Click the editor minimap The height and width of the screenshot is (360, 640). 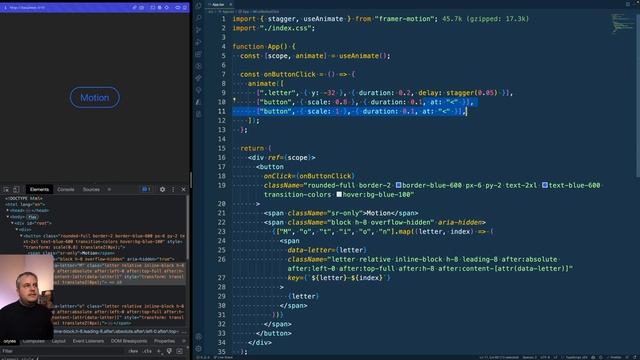pyautogui.click(x=622, y=23)
